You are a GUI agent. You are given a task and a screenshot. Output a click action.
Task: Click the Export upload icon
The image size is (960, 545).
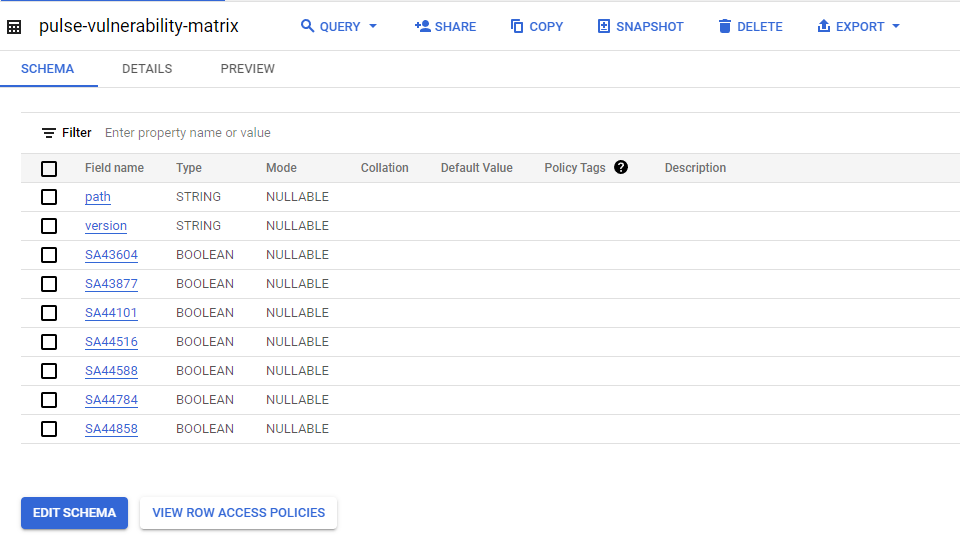(x=824, y=26)
